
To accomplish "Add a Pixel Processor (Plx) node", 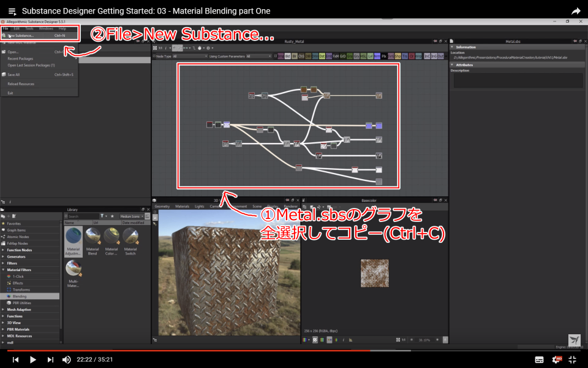I will click(383, 56).
